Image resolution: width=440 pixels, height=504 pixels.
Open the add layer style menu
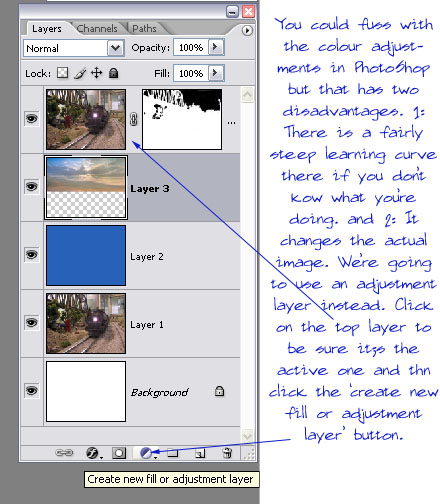(94, 453)
